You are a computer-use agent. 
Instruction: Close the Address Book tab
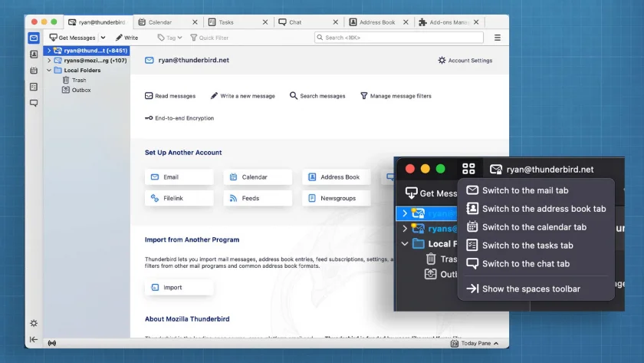(406, 22)
